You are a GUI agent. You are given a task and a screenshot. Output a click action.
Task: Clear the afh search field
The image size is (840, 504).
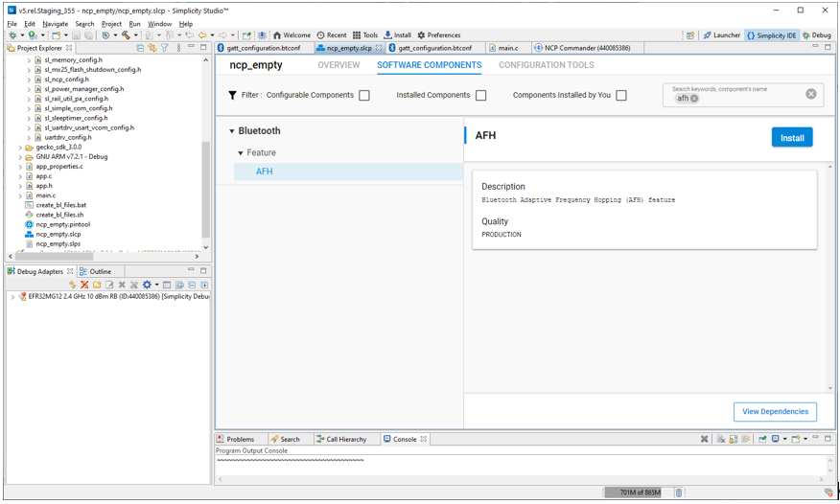tap(810, 94)
